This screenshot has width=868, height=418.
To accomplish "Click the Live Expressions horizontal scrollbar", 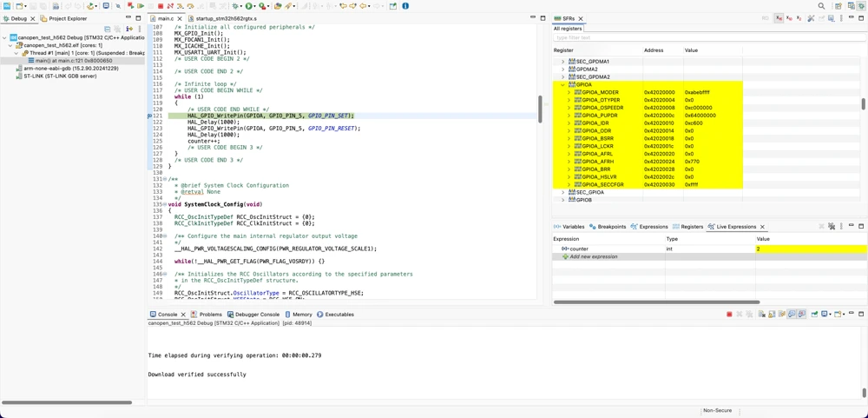I will (656, 302).
